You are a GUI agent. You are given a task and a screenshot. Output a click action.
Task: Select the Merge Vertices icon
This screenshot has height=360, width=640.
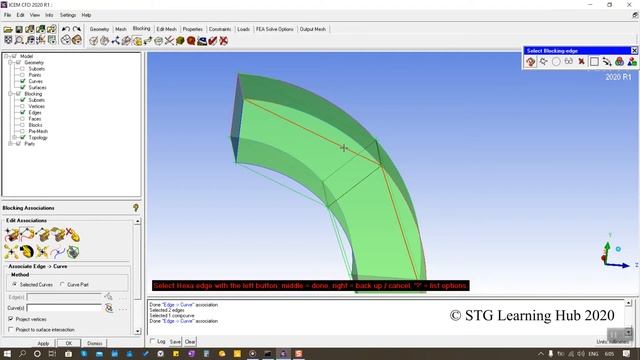tap(116, 41)
